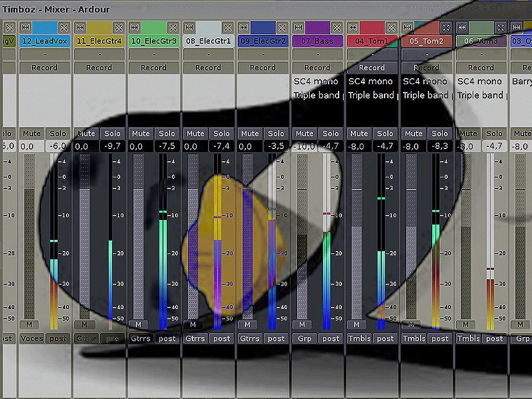The height and width of the screenshot is (399, 532).
Task: Hide the 05_Tom2 strip with X icon
Action: [x=446, y=28]
